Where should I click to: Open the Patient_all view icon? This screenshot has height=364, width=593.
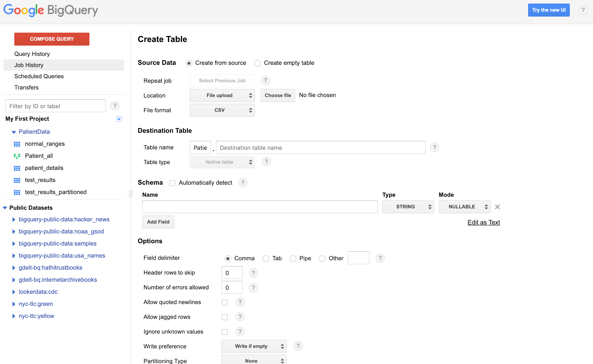pos(17,156)
